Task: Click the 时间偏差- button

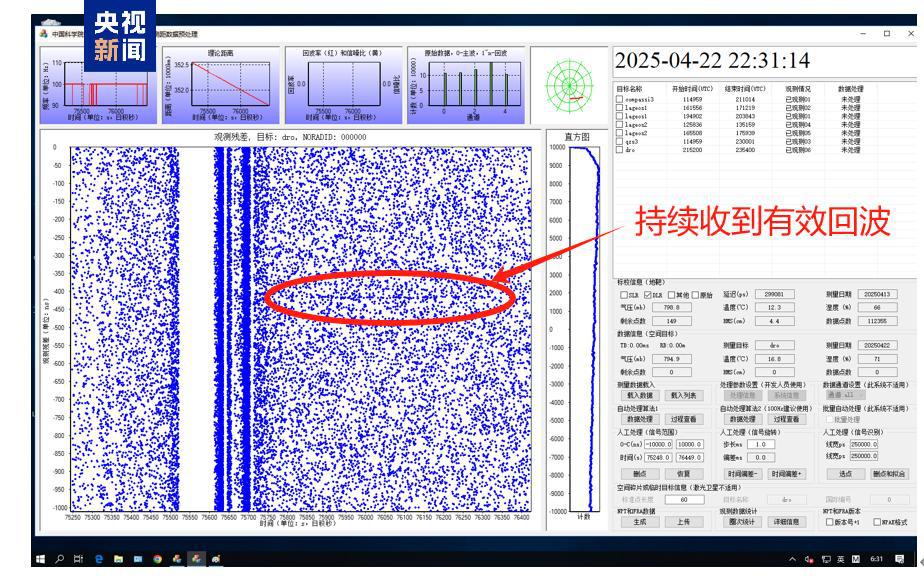Action: pyautogui.click(x=742, y=474)
